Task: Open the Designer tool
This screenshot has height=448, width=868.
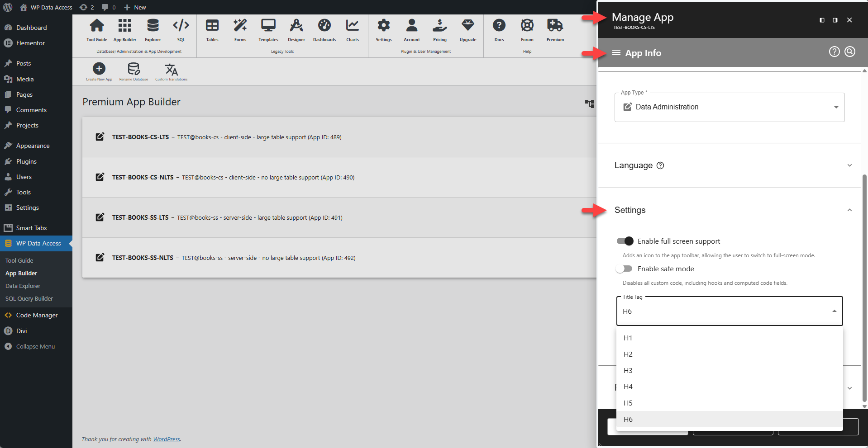Action: [x=296, y=29]
